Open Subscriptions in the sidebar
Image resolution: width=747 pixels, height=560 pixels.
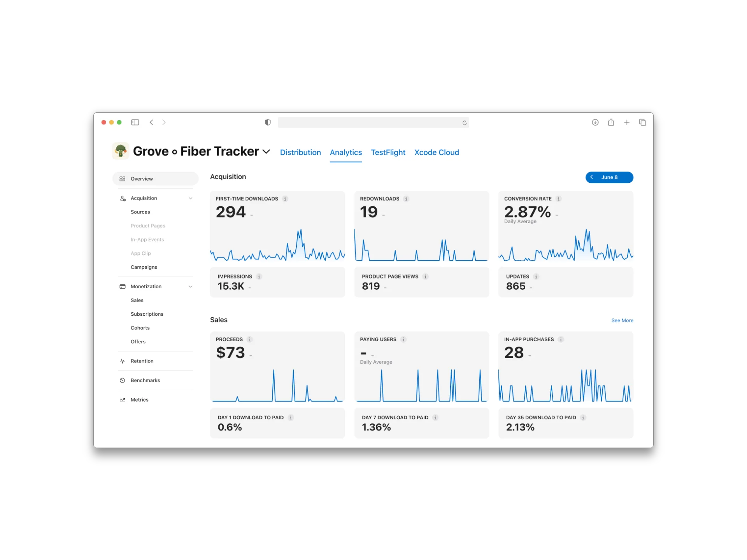(147, 314)
